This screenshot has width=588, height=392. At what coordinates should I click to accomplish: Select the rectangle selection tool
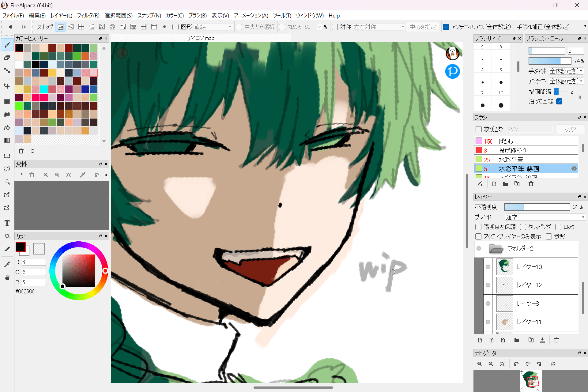(x=7, y=156)
